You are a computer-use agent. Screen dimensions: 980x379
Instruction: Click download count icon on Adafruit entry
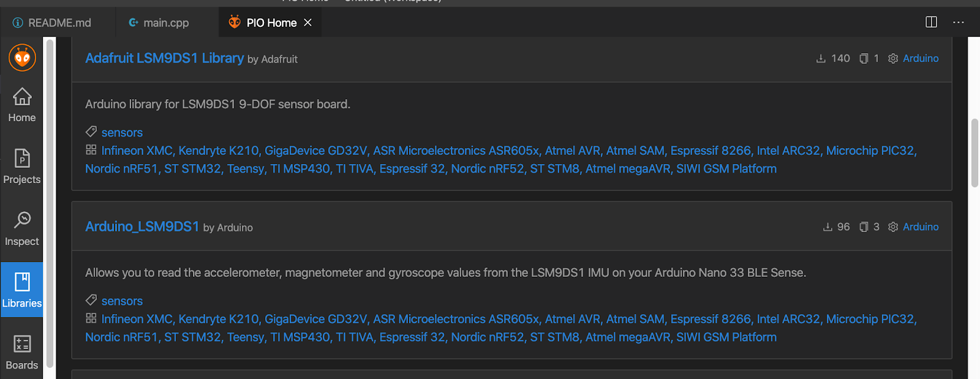[x=821, y=59]
